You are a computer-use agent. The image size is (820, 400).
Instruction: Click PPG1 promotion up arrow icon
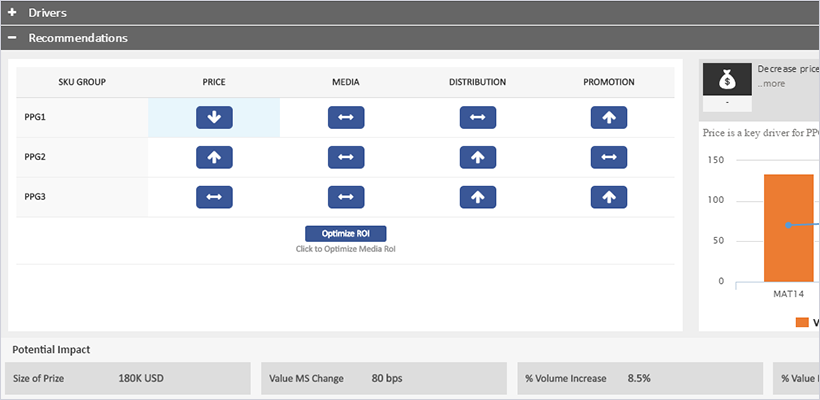coord(609,117)
